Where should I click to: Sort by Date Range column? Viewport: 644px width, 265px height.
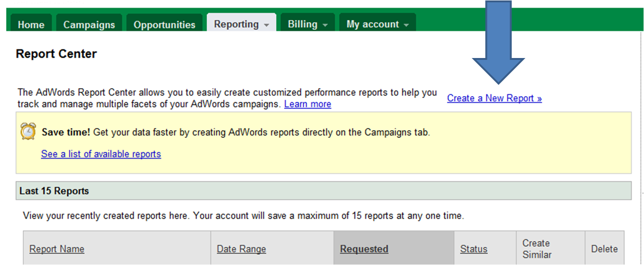point(241,249)
